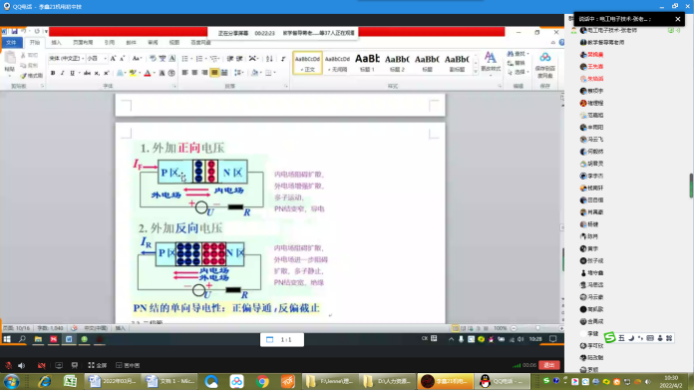
Task: Toggle the muted microphone in call bar
Action: coord(8,365)
